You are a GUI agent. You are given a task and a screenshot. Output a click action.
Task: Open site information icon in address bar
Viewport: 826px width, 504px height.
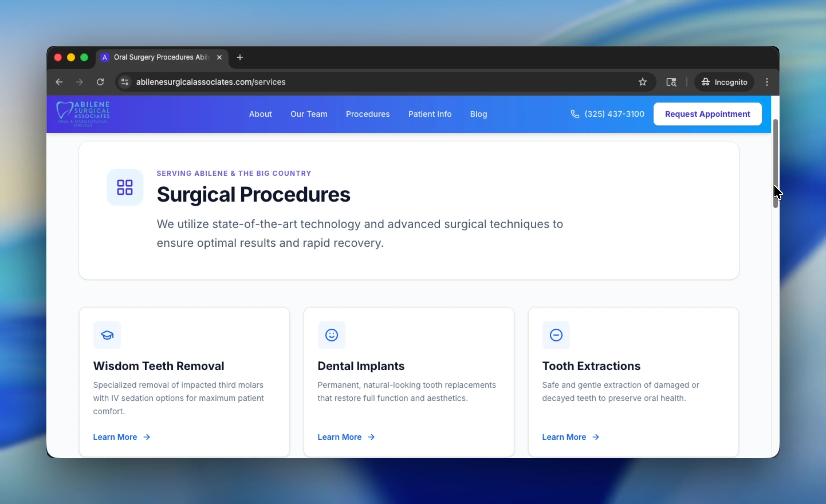tap(125, 82)
